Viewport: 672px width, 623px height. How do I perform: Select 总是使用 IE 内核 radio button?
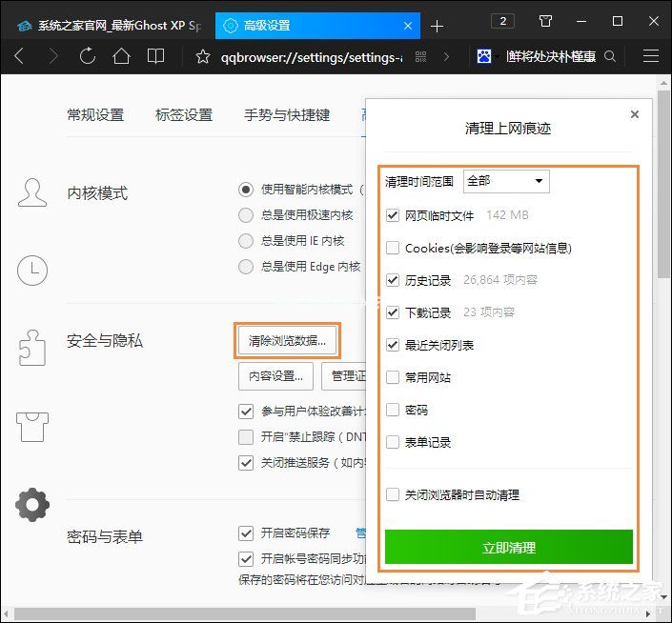246,241
